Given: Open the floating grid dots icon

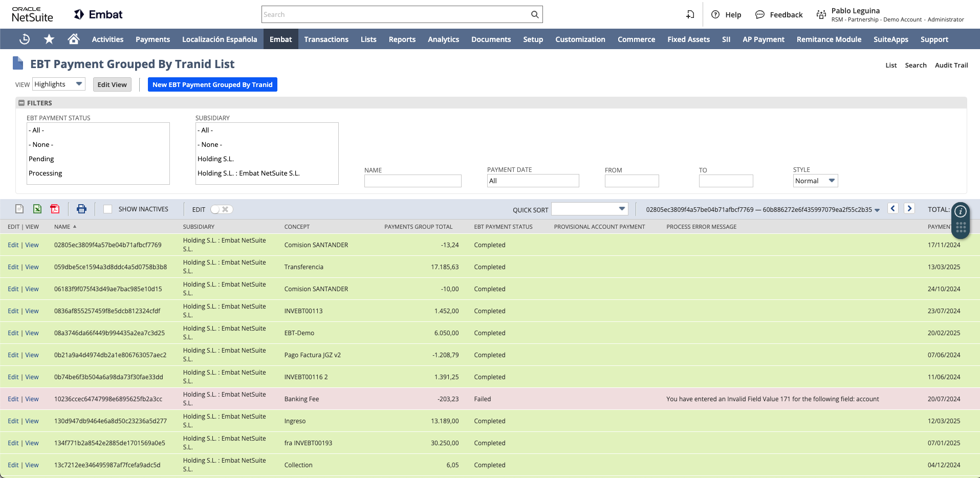Looking at the screenshot, I should point(961,227).
